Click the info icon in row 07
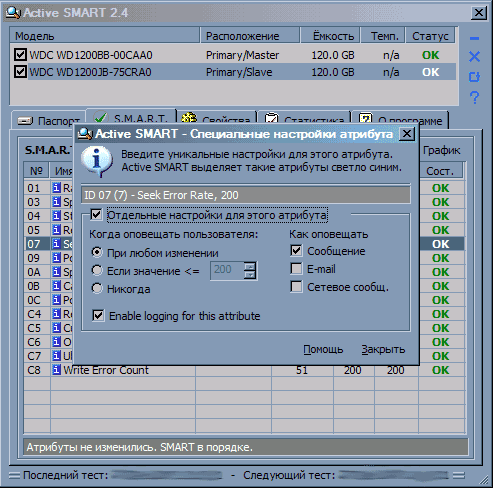 click(x=56, y=244)
